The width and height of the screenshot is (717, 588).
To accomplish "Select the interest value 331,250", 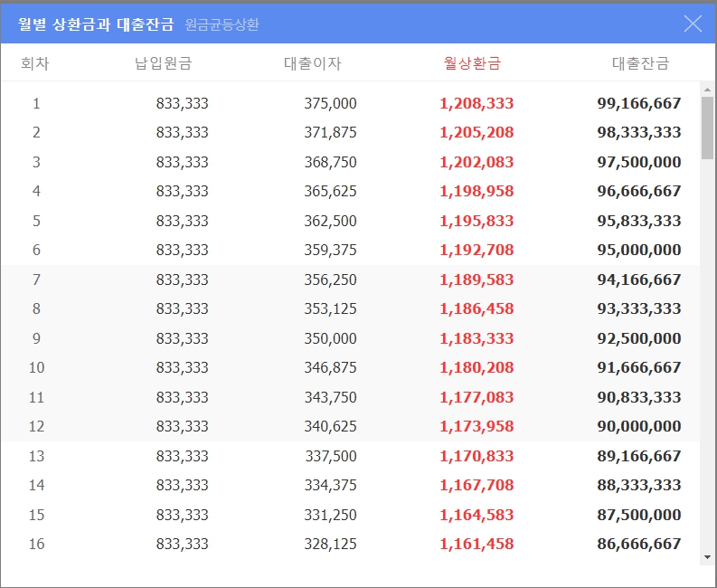I will tap(331, 515).
